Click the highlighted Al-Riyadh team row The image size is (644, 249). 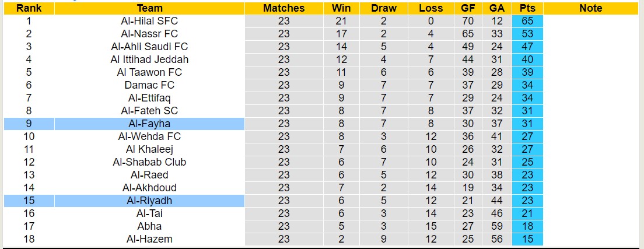149,201
